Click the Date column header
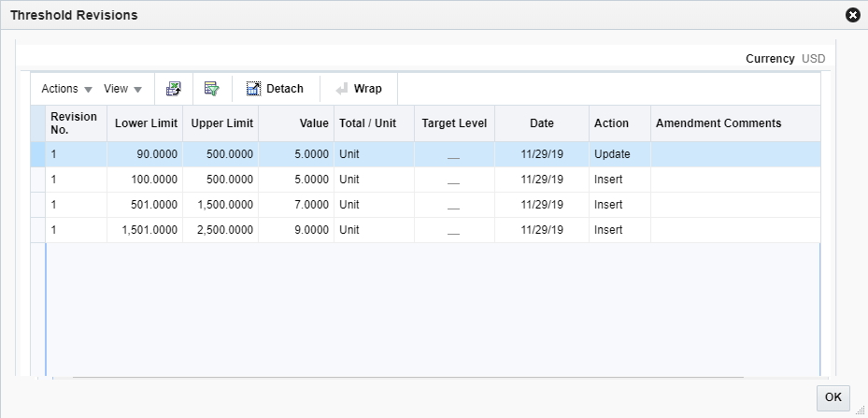Screen dimensions: 868x418 pos(542,123)
